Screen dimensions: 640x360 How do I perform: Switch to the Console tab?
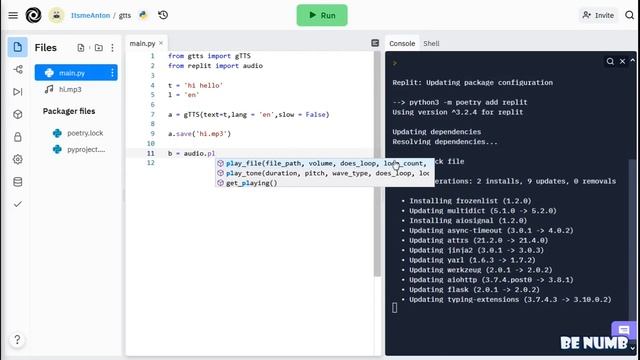[x=402, y=43]
